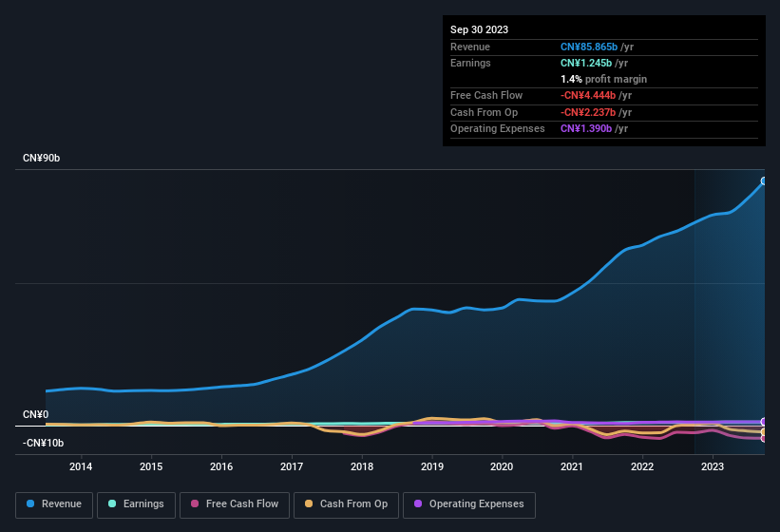
Task: Toggle the Operating Expenses legend button
Action: coord(469,504)
